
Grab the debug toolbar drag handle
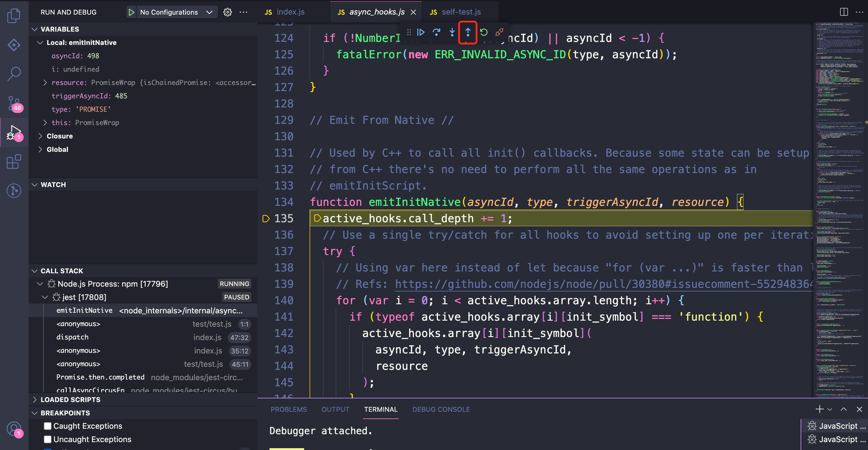tap(409, 32)
